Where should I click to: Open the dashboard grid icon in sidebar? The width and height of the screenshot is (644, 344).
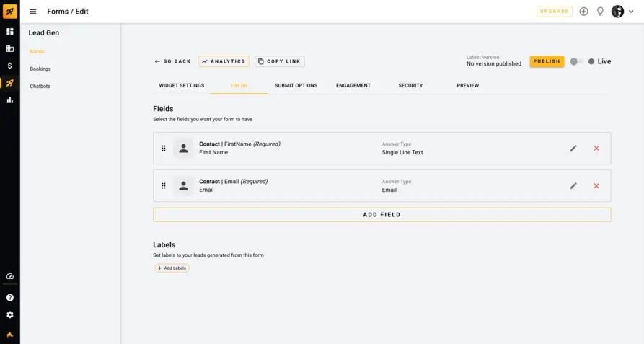[10, 32]
